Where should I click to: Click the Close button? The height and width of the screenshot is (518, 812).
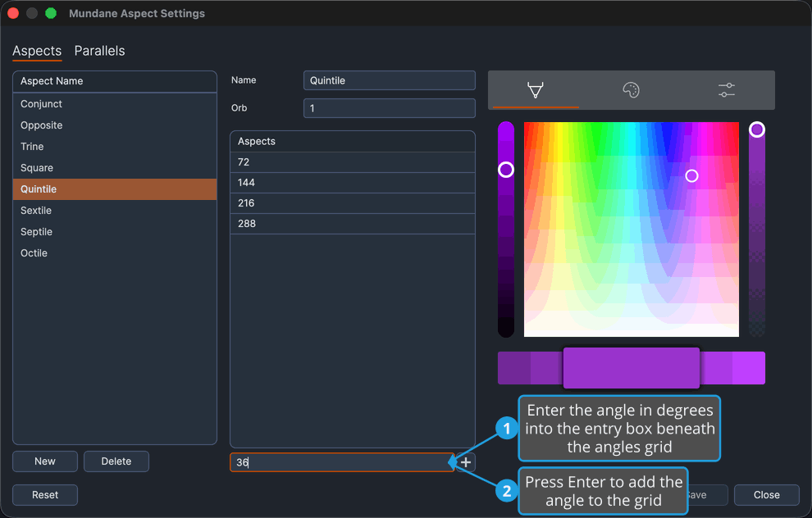click(766, 495)
